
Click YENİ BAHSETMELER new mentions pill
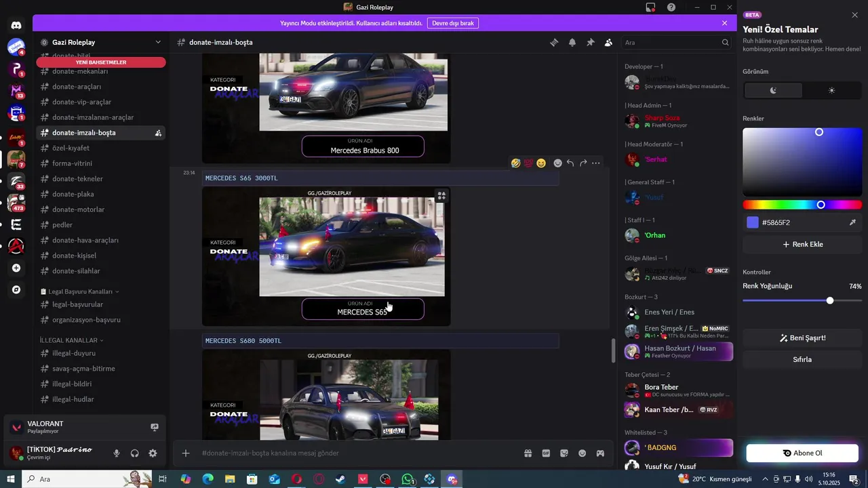(101, 62)
